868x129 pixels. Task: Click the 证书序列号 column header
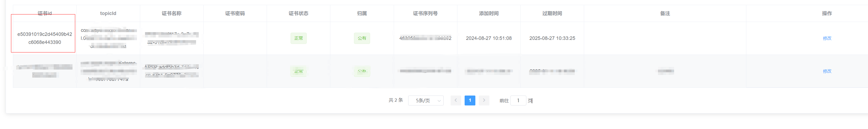[425, 13]
